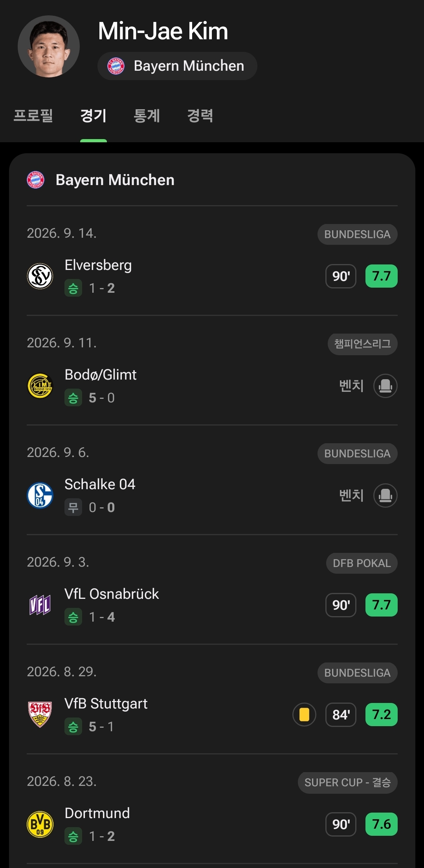Open the 7.7 rating for Elversberg match
Viewport: 424px width, 868px height.
381,276
